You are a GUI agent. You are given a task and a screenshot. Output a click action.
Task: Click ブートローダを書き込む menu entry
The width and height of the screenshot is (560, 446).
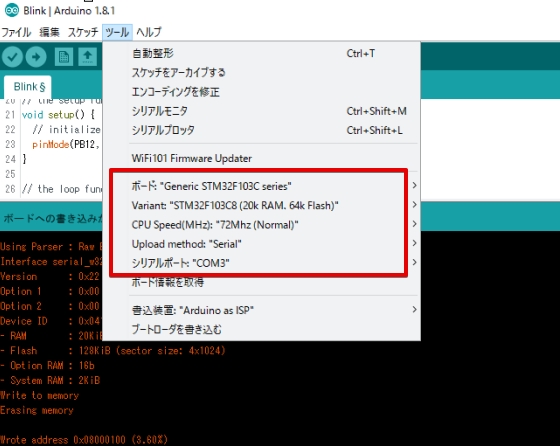coord(261,329)
